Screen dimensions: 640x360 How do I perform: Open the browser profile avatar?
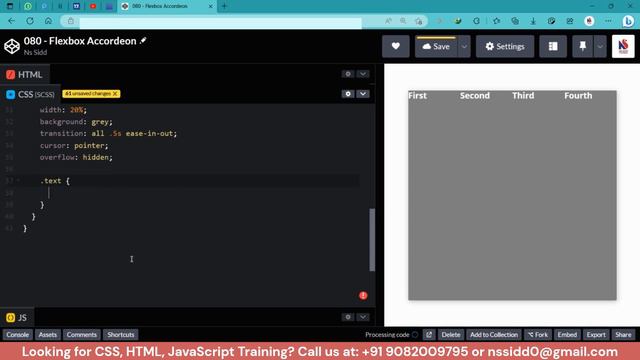tap(589, 21)
